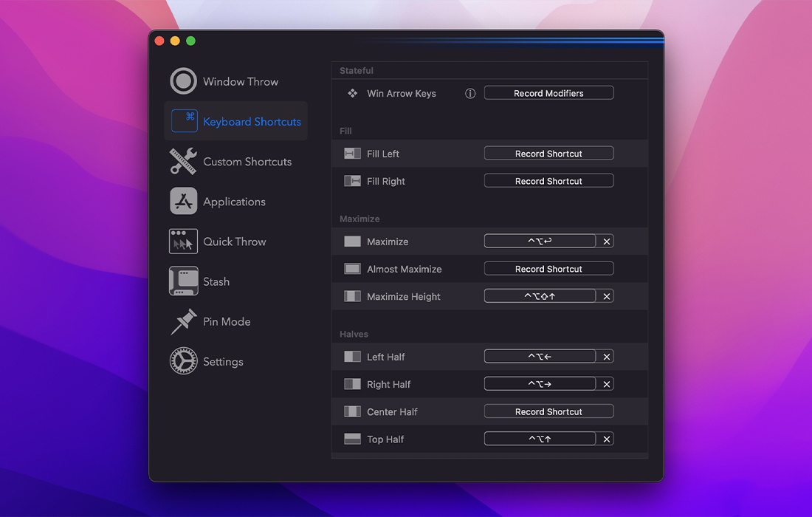Image resolution: width=812 pixels, height=517 pixels.
Task: Open the Applications tab
Action: pyautogui.click(x=234, y=202)
